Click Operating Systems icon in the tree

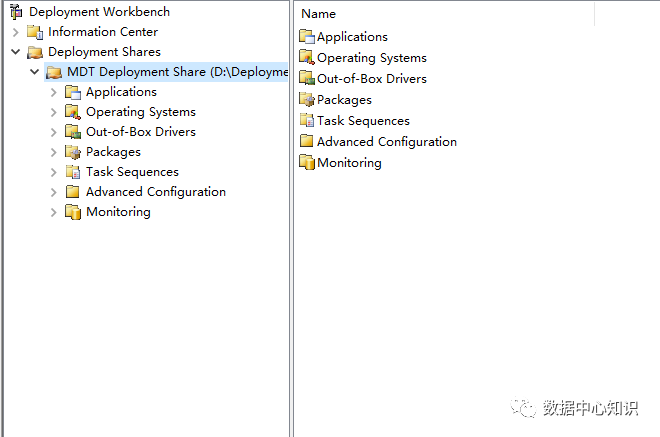pyautogui.click(x=73, y=112)
